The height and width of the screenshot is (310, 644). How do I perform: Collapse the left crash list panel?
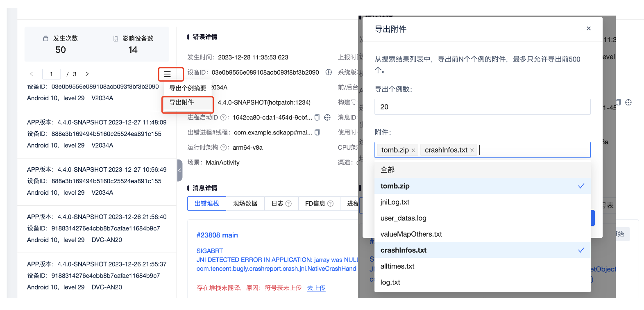point(179,170)
